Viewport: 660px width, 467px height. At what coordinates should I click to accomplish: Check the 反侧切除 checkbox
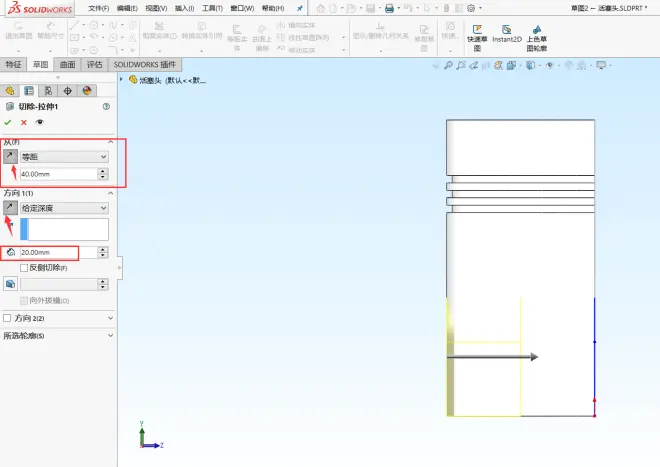[24, 268]
